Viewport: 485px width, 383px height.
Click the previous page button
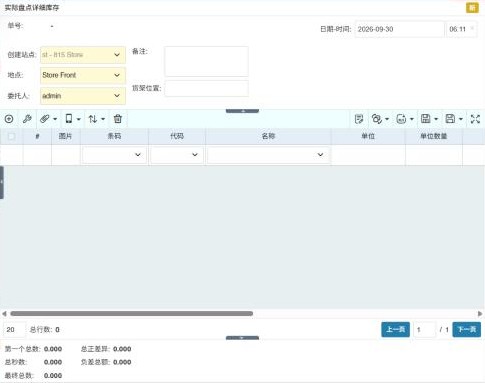click(x=395, y=330)
